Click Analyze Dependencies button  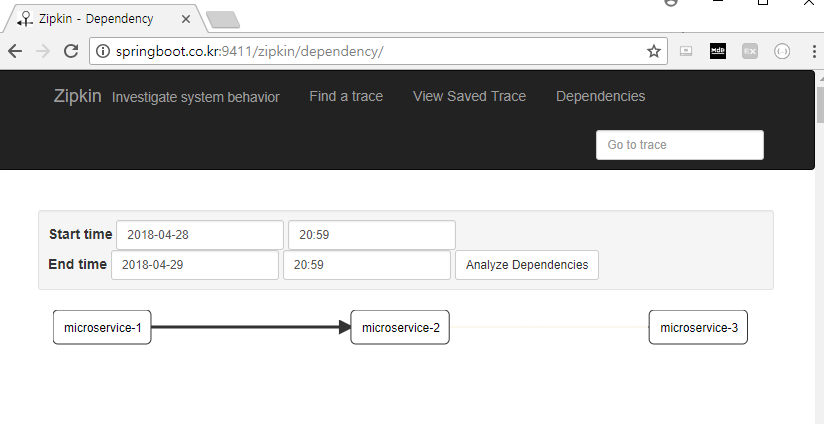(x=527, y=265)
